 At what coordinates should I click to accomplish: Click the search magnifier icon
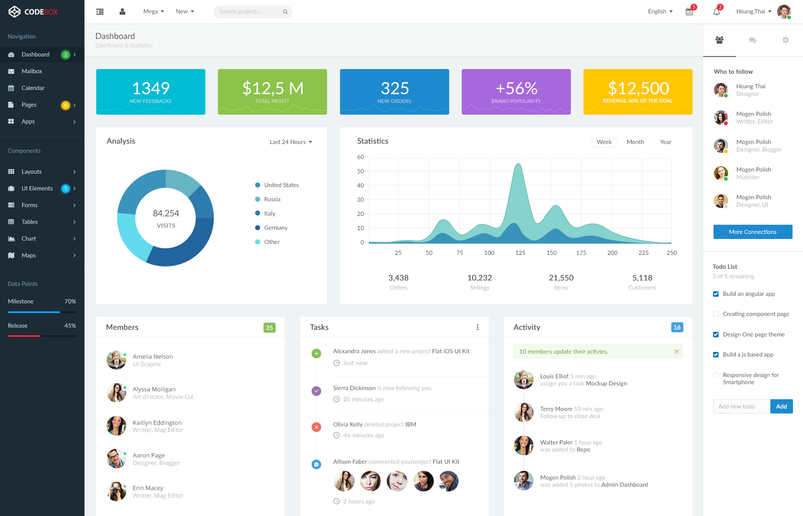[285, 12]
